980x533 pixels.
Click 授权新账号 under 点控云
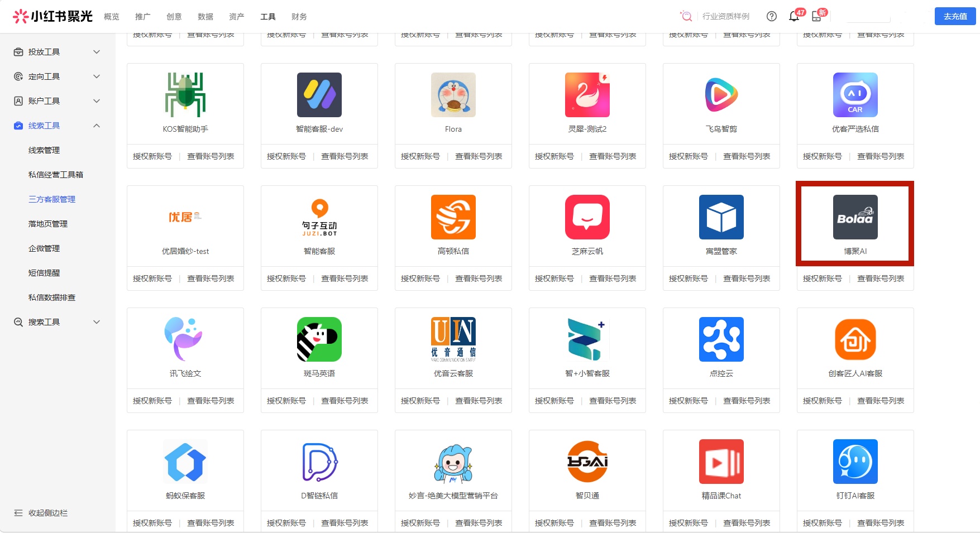click(689, 401)
